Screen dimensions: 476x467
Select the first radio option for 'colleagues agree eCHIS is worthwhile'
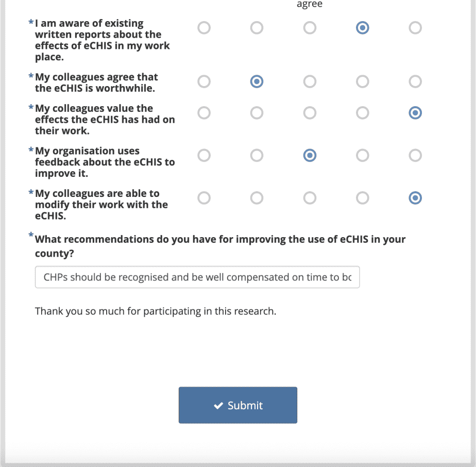[x=204, y=81]
